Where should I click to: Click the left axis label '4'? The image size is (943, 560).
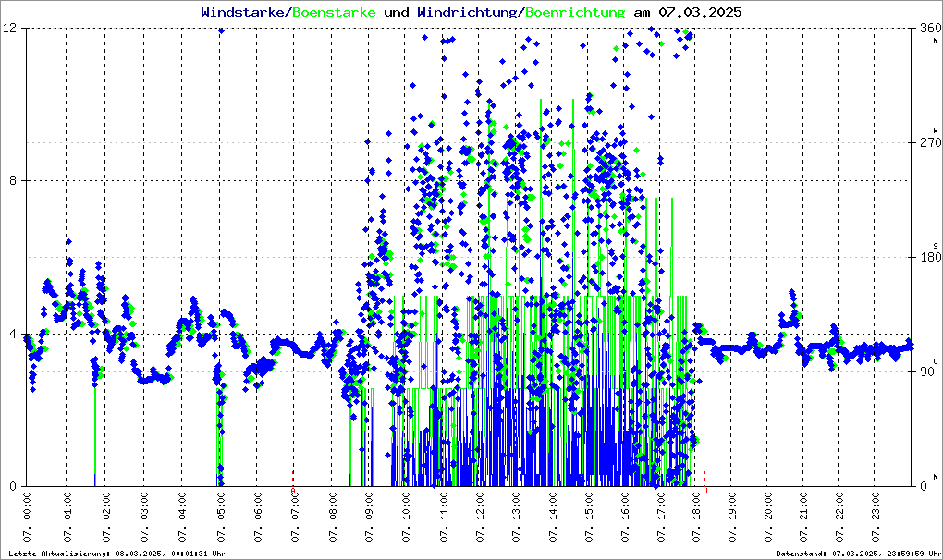click(13, 334)
